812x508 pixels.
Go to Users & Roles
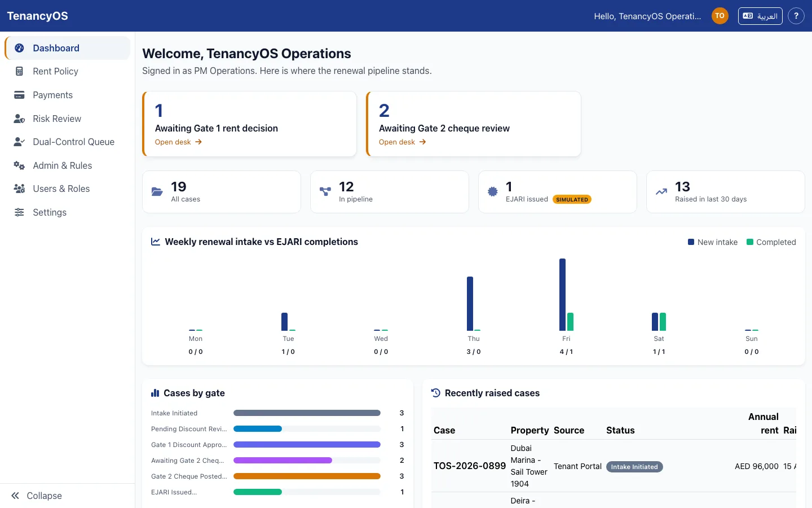tap(68, 189)
